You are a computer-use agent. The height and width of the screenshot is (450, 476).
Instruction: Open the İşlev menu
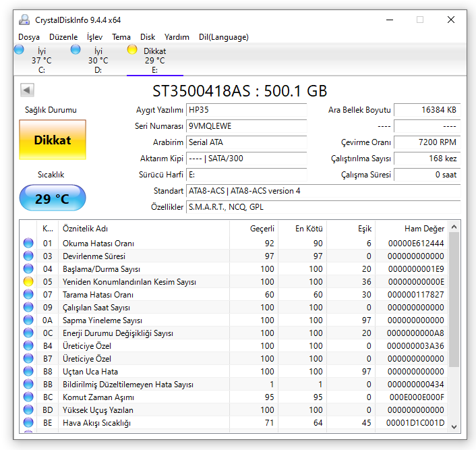coord(95,37)
